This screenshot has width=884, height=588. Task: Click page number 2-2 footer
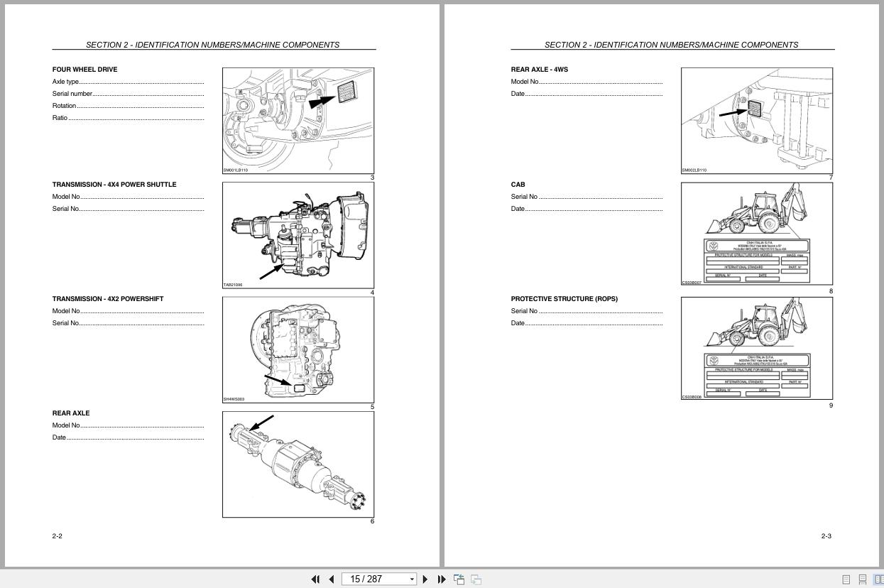57,536
